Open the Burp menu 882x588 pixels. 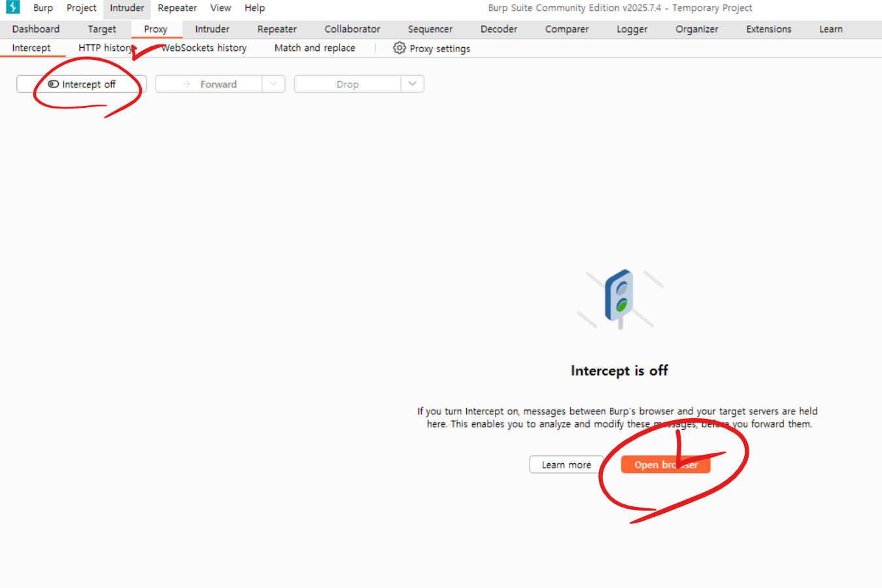tap(43, 8)
